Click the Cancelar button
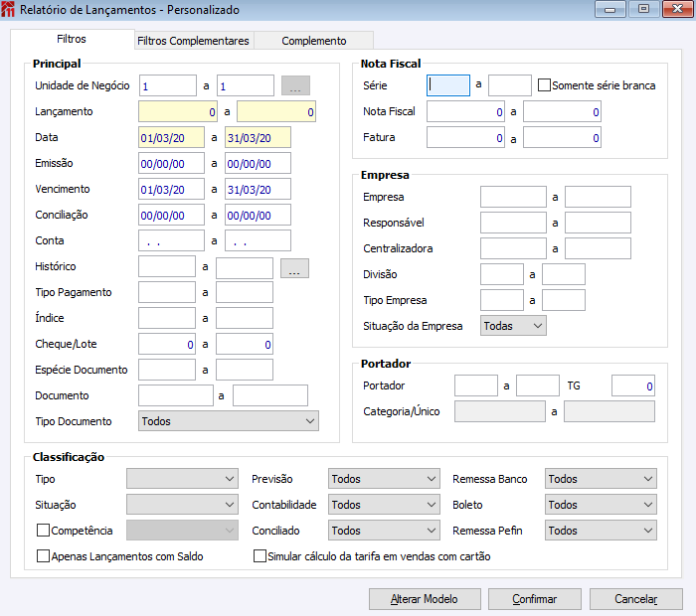 (x=635, y=599)
